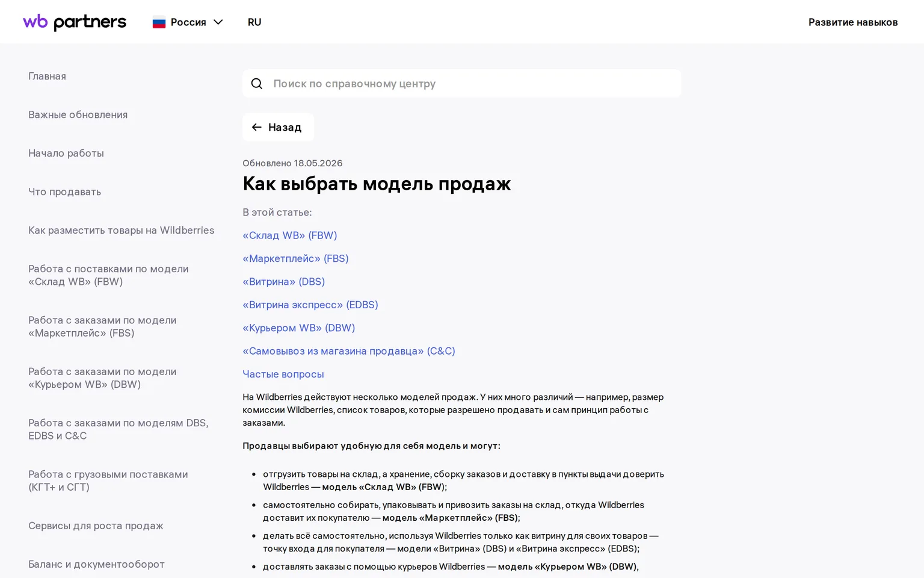Click the search magnifier icon
Screen dimensions: 924x578
tap(257, 84)
